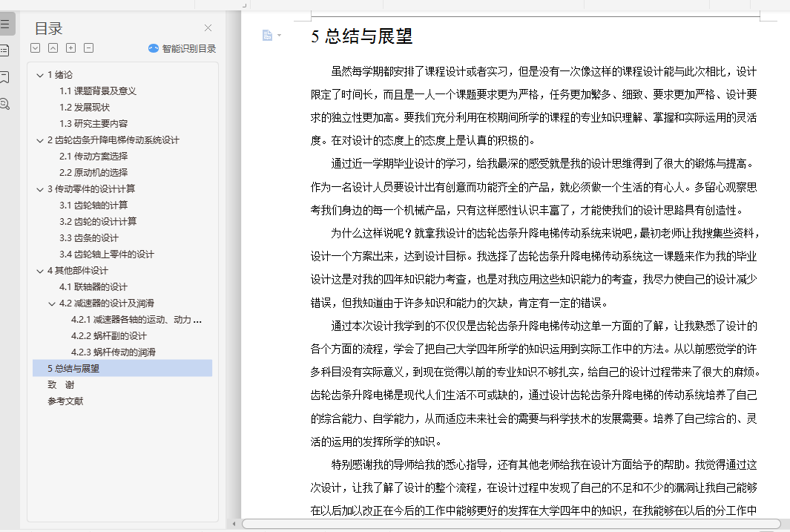Go to 4.1 联轴器的设计
Viewport: 790px width, 532px height.
click(93, 286)
